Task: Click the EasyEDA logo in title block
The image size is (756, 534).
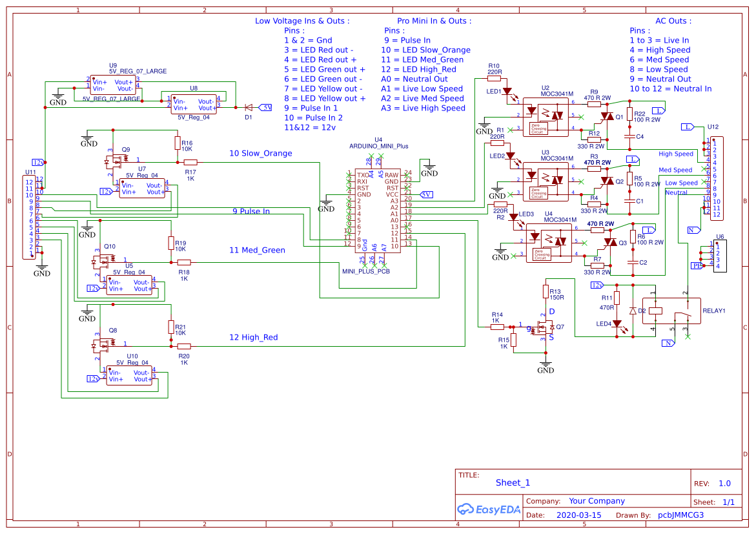Action: [489, 509]
